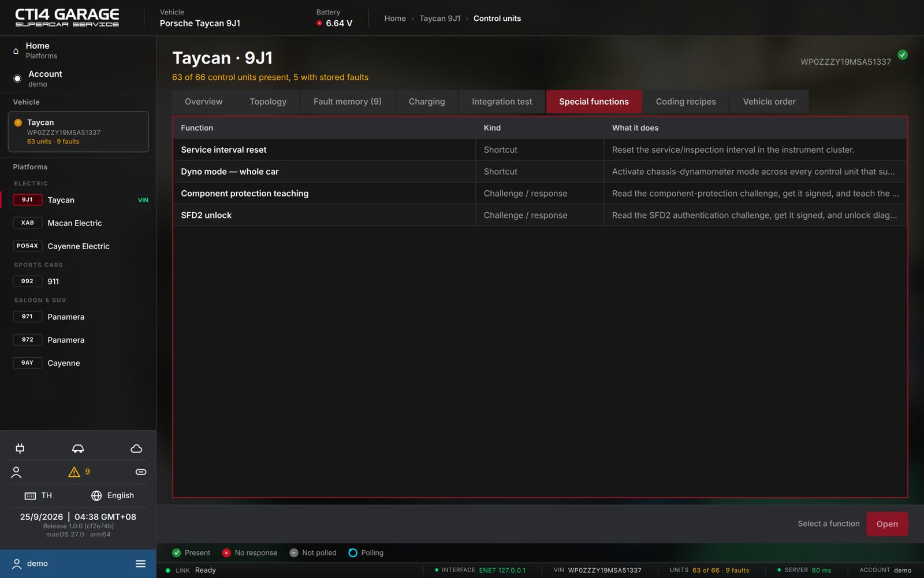
Task: Select the Dyno mode — whole car function
Action: [540, 172]
